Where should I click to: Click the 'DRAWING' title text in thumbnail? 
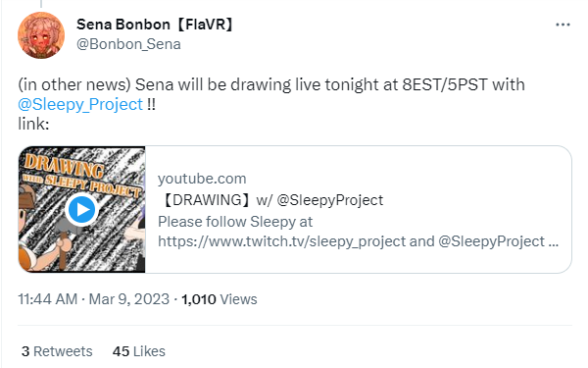click(64, 165)
